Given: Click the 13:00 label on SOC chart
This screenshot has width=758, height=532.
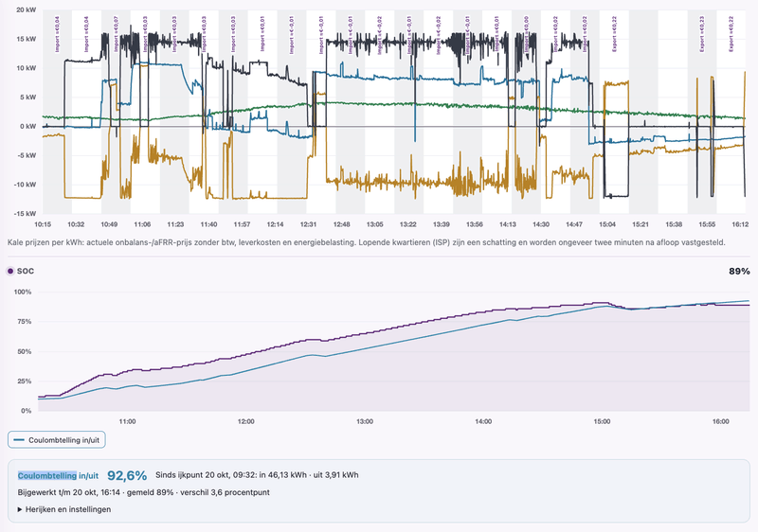Looking at the screenshot, I should click(365, 421).
